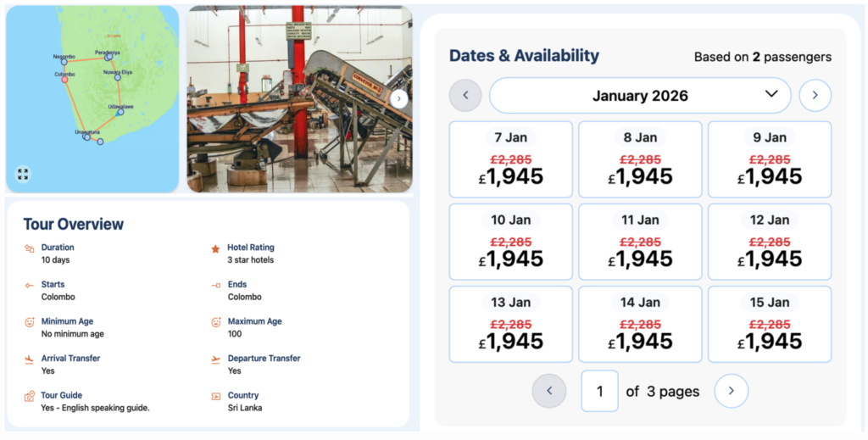Go to next month in availability
The width and height of the screenshot is (868, 440).
(x=815, y=95)
